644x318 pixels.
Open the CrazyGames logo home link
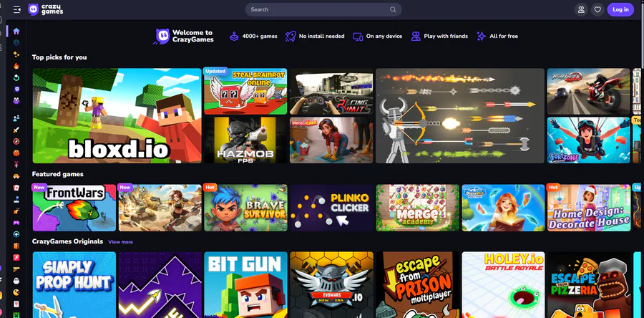[46, 9]
